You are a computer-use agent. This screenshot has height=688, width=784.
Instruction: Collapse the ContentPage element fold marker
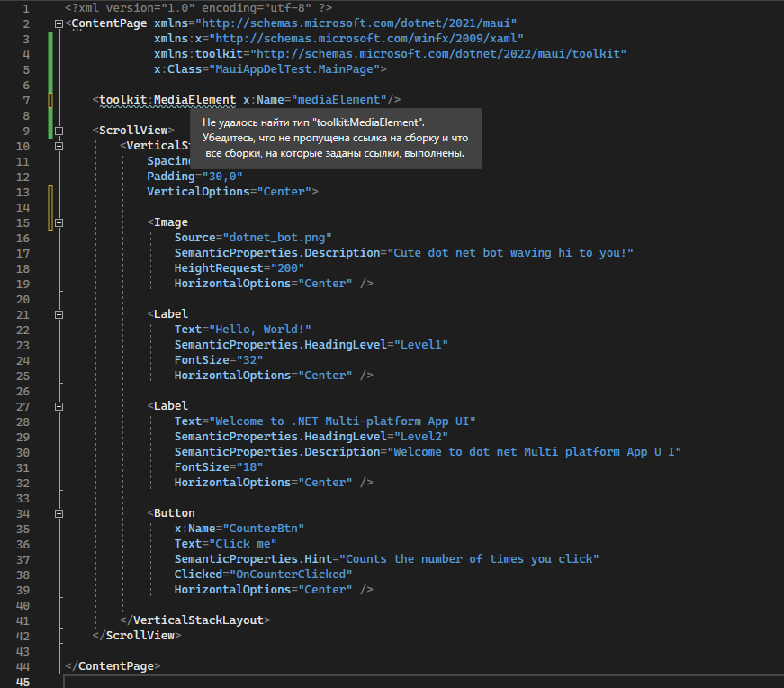pos(59,23)
